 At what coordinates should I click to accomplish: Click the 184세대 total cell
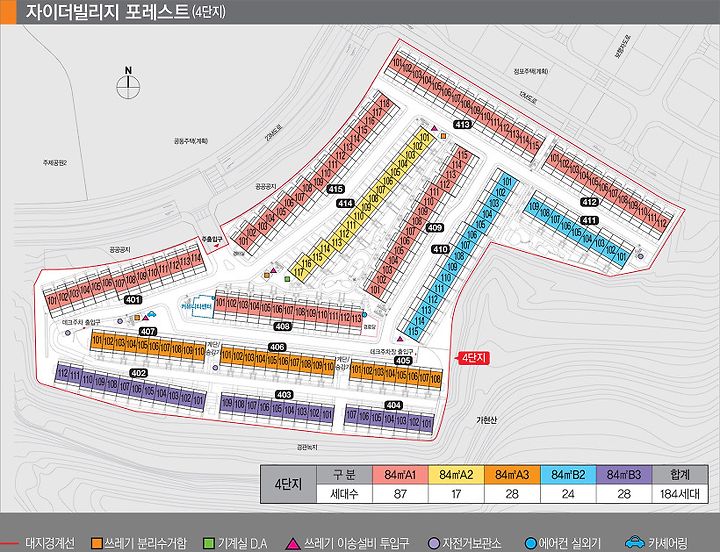(680, 494)
